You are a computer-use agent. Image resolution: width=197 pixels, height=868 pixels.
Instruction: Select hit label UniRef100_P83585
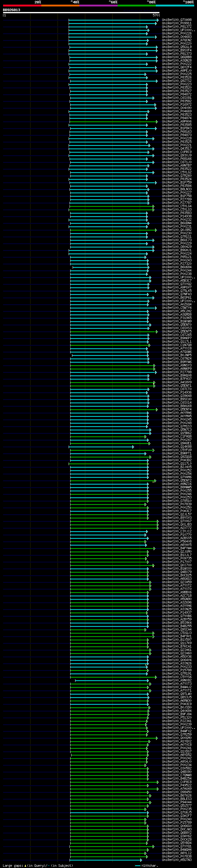(x=177, y=125)
